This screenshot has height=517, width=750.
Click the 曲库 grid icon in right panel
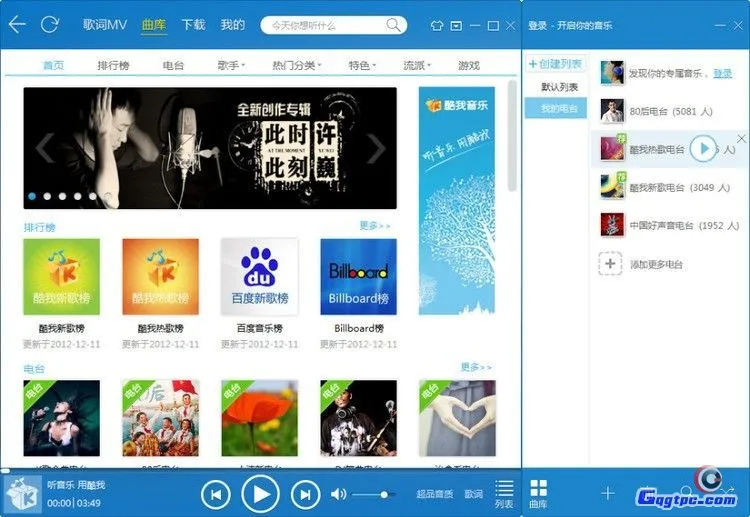click(x=539, y=492)
